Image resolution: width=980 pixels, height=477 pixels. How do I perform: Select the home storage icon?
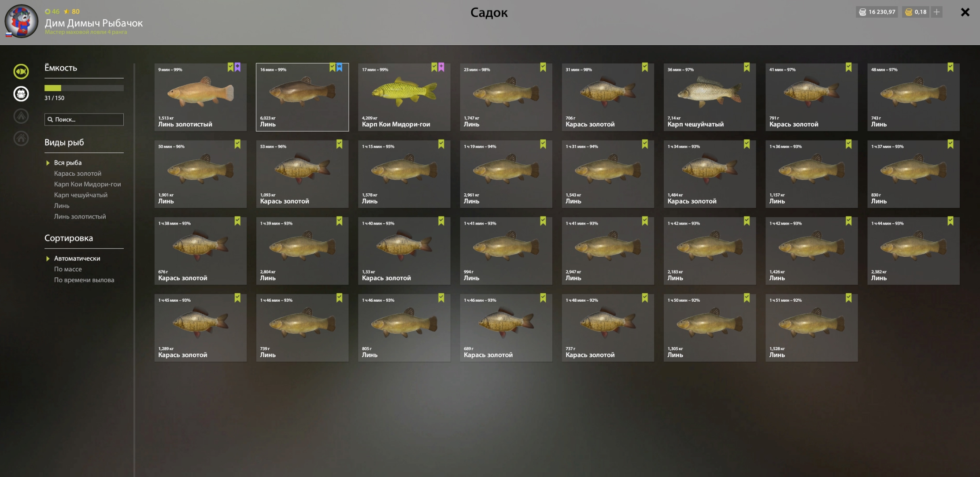21,138
